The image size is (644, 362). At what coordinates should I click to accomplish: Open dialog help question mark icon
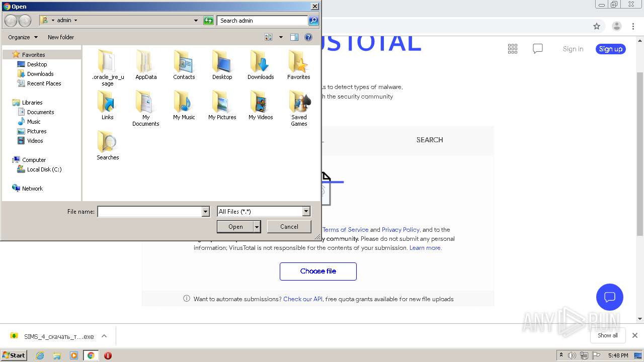[308, 37]
